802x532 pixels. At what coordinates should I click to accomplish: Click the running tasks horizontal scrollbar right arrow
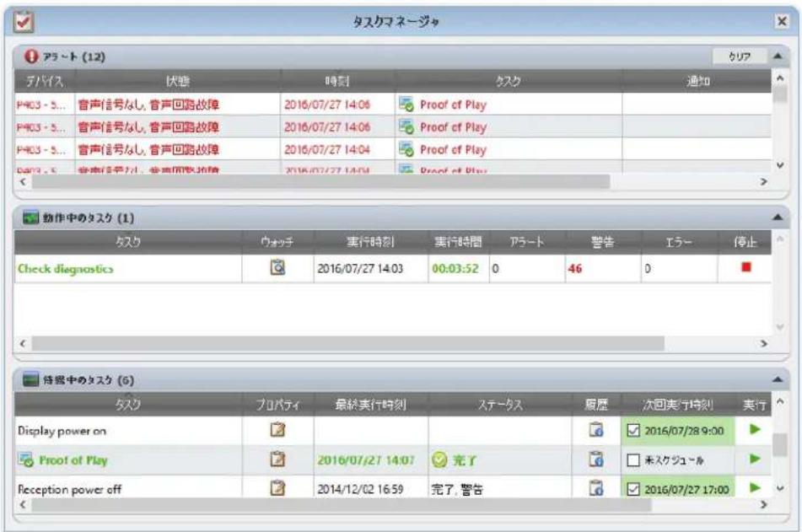click(764, 343)
